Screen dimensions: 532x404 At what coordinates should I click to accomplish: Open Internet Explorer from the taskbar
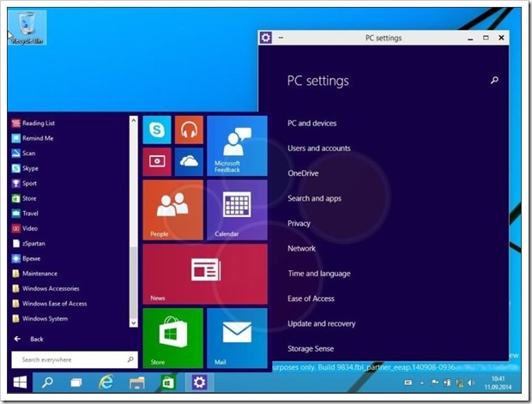pos(106,382)
